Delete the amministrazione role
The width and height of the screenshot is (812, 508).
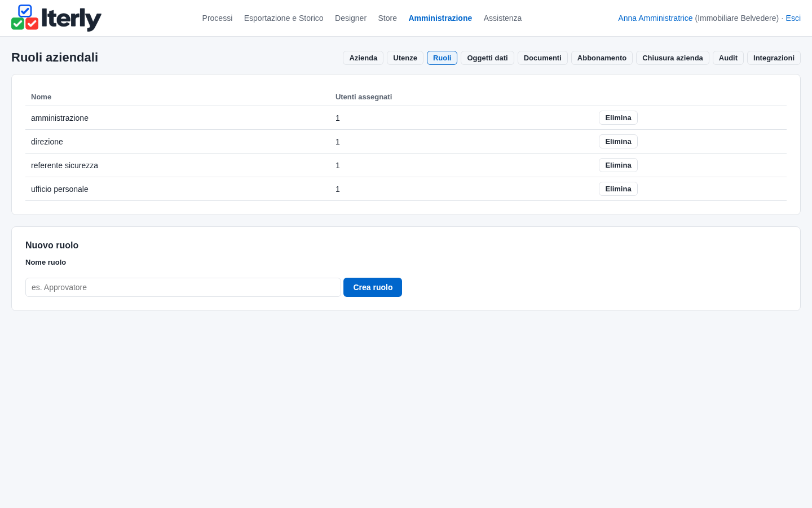618,117
